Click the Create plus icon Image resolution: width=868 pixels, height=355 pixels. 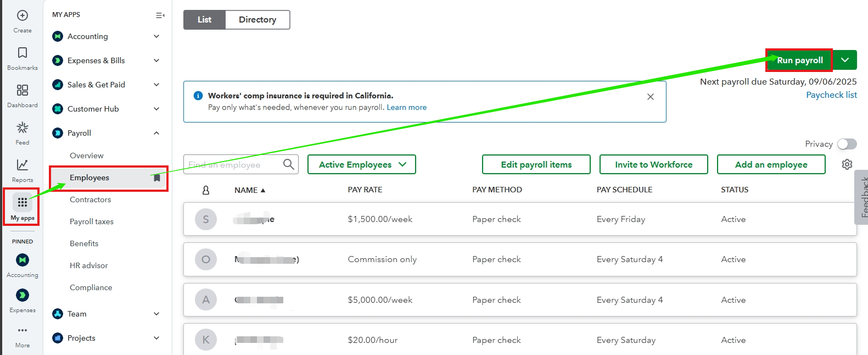[x=23, y=15]
